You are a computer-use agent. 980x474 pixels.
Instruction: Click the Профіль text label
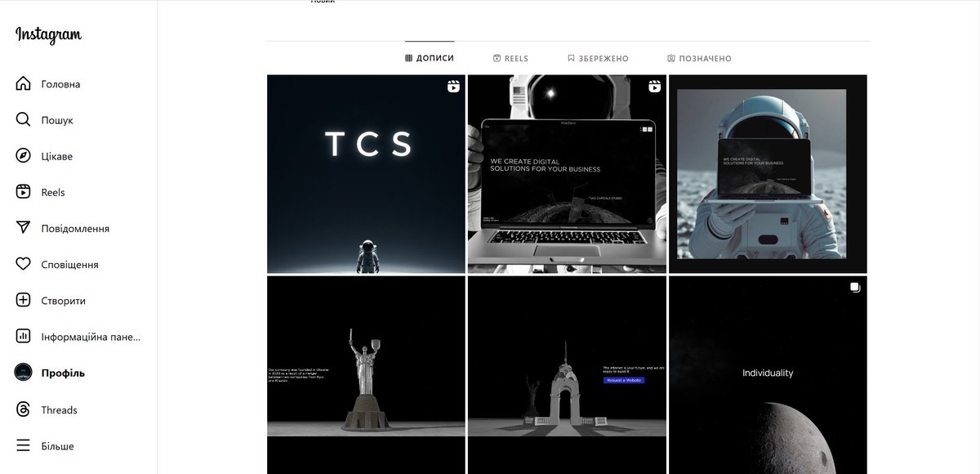click(x=63, y=373)
